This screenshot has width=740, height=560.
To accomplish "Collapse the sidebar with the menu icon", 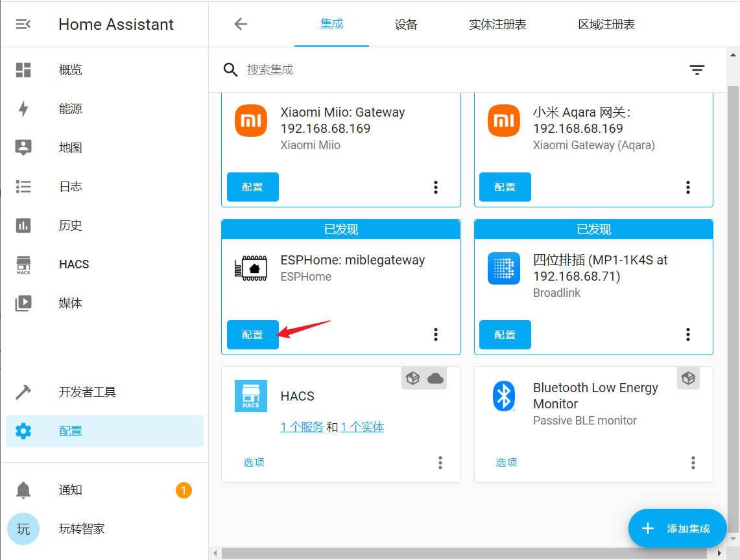I will click(x=23, y=24).
